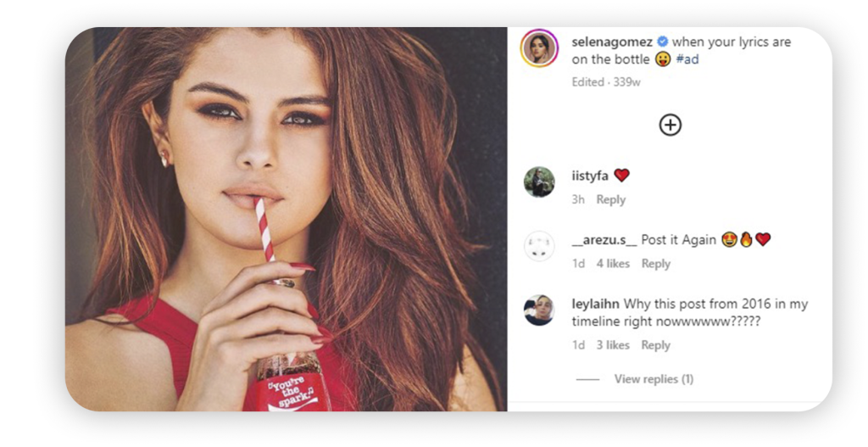View the 4 likes on __arezu.s__ comment

(613, 264)
